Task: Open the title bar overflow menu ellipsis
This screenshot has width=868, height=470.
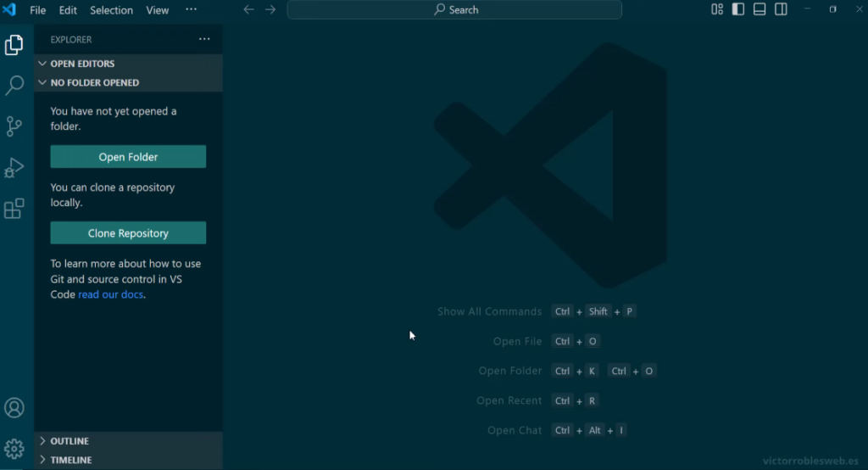Action: [x=191, y=9]
